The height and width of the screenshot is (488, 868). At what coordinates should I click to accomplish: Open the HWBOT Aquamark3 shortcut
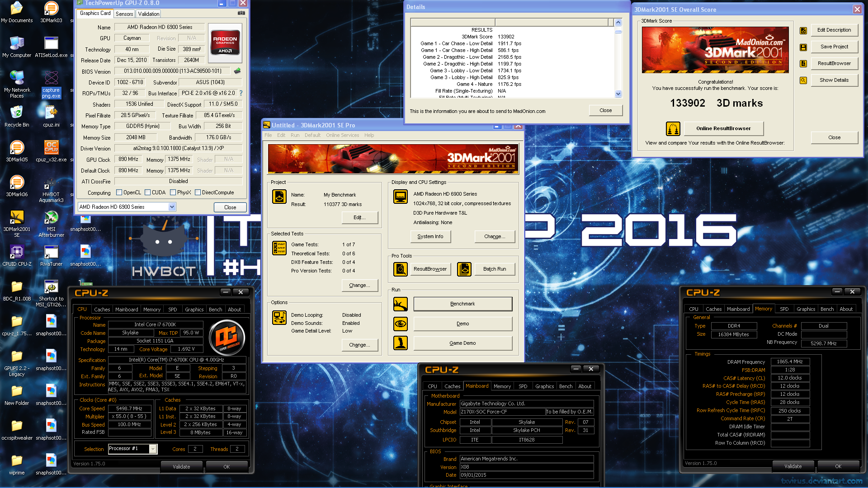click(x=51, y=189)
